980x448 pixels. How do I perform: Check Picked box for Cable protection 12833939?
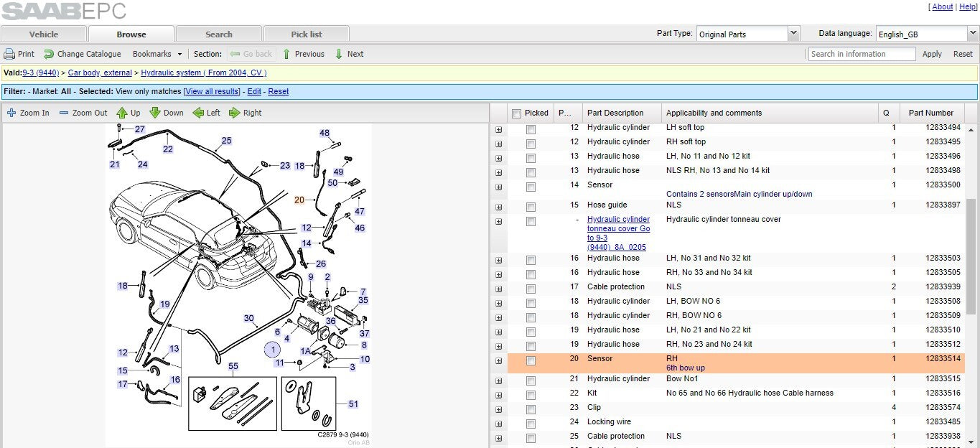tap(531, 289)
